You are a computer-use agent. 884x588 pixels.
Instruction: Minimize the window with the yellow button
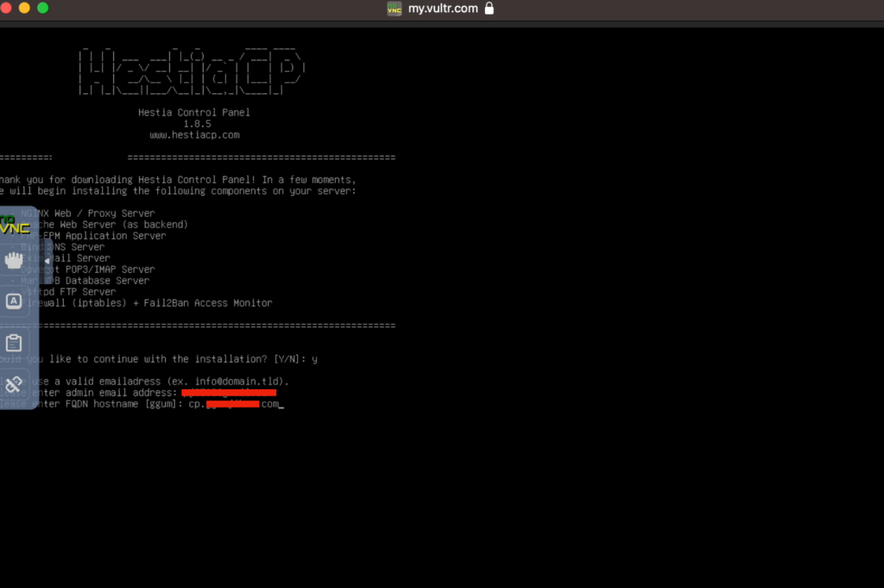(24, 8)
